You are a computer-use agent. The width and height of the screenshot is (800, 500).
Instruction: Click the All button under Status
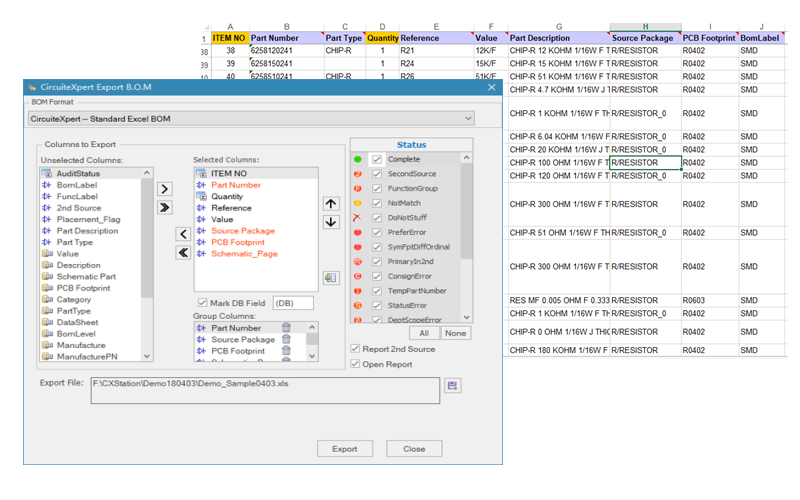[x=424, y=333]
